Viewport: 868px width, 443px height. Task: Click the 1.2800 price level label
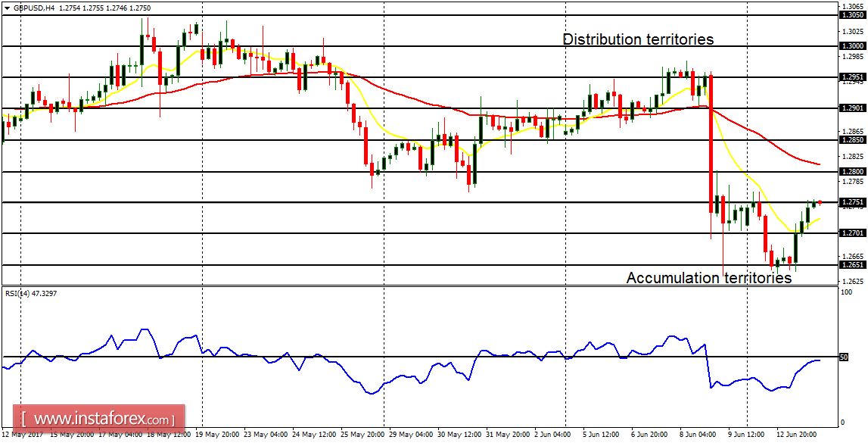[x=850, y=172]
